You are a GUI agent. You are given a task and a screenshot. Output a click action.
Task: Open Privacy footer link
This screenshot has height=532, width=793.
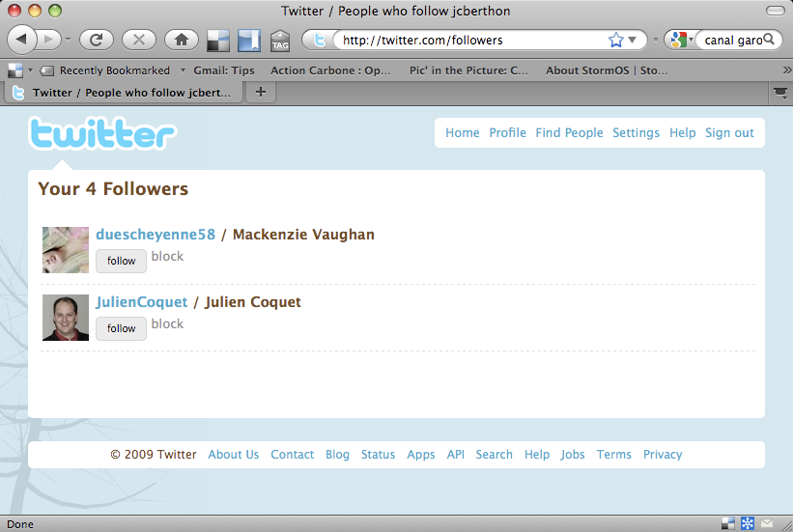point(663,455)
